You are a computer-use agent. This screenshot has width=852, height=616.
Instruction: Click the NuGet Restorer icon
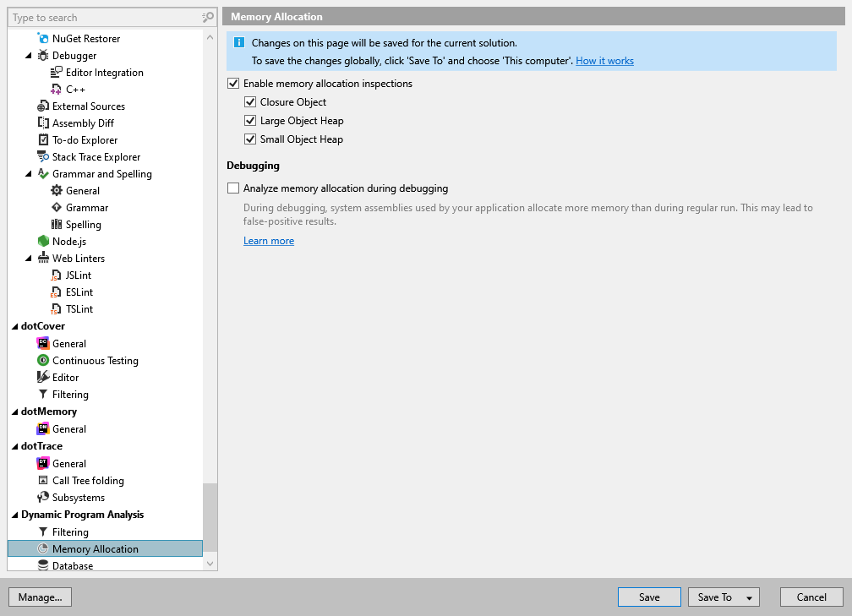pyautogui.click(x=43, y=38)
